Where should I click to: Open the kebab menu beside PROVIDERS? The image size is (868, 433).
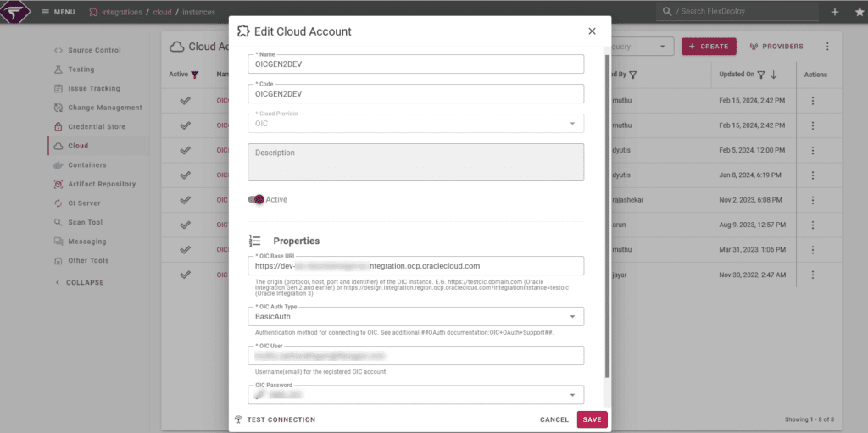[827, 47]
